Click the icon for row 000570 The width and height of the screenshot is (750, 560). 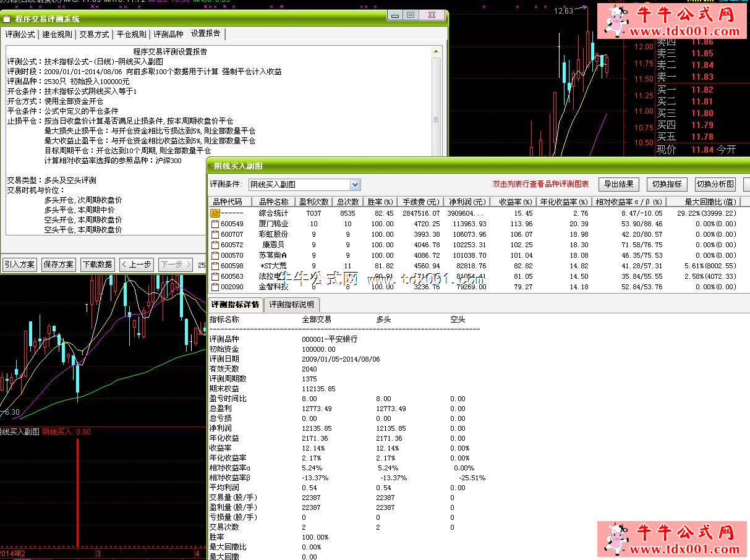tap(215, 255)
